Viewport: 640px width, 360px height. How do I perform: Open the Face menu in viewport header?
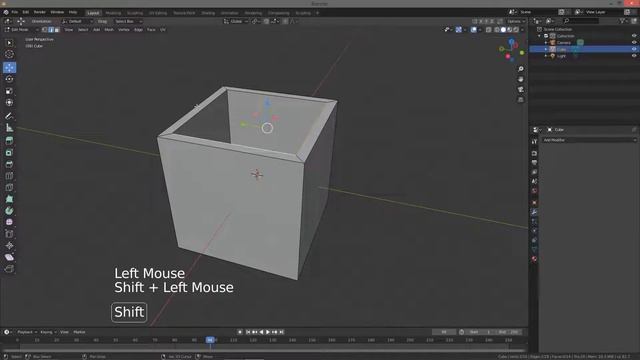[x=151, y=30]
